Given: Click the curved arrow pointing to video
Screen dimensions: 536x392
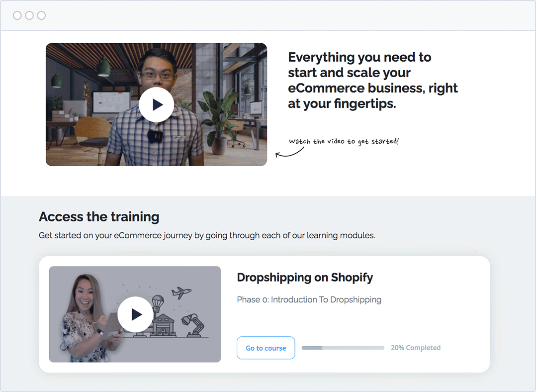Looking at the screenshot, I should 289,153.
